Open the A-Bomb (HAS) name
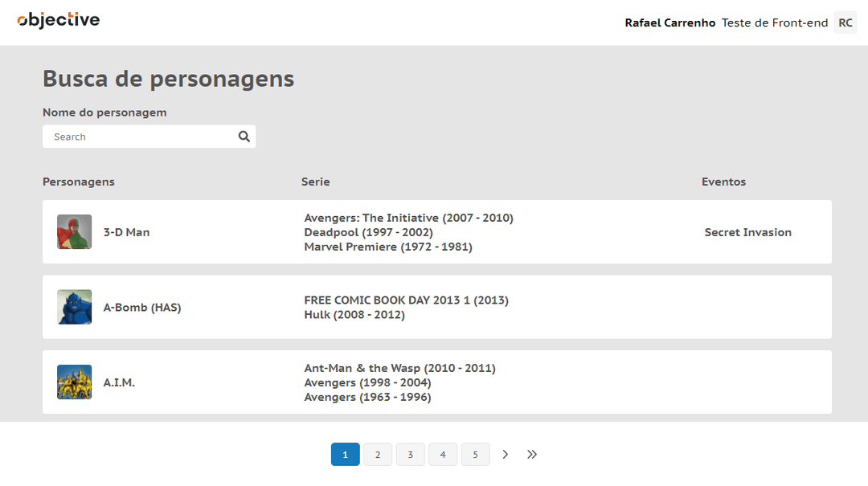The height and width of the screenshot is (486, 868). click(142, 307)
